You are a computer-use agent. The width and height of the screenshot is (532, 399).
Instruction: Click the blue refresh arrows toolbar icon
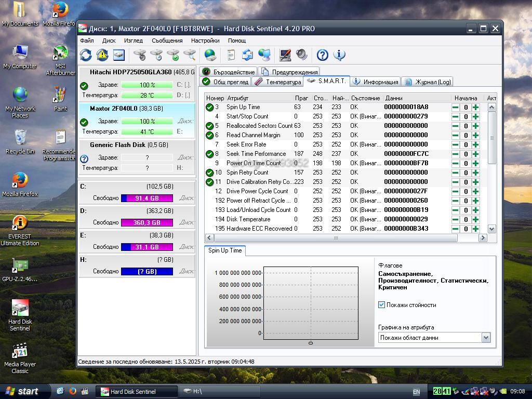[x=86, y=55]
